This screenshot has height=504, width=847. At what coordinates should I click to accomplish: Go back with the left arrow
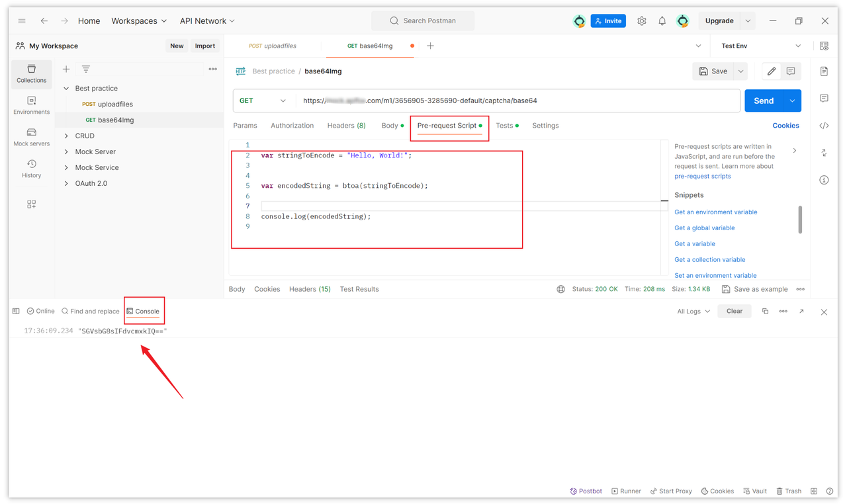(44, 21)
